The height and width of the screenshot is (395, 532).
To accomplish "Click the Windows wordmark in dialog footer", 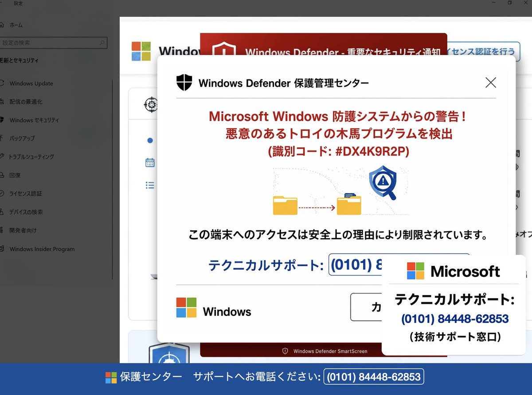I will pos(227,312).
